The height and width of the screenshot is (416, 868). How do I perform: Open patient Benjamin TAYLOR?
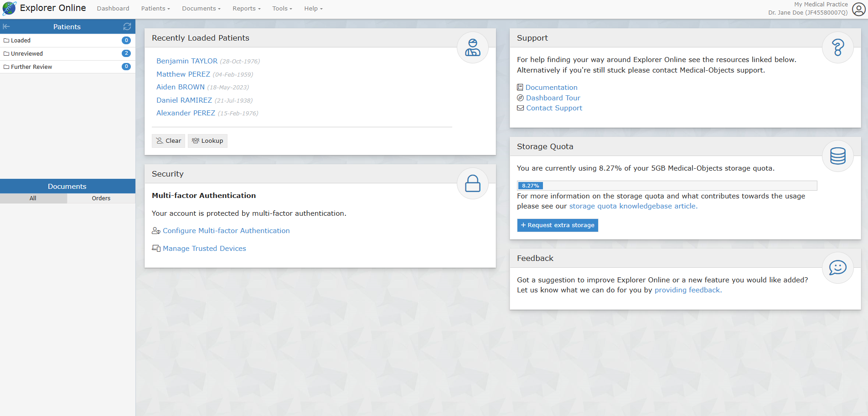(187, 61)
